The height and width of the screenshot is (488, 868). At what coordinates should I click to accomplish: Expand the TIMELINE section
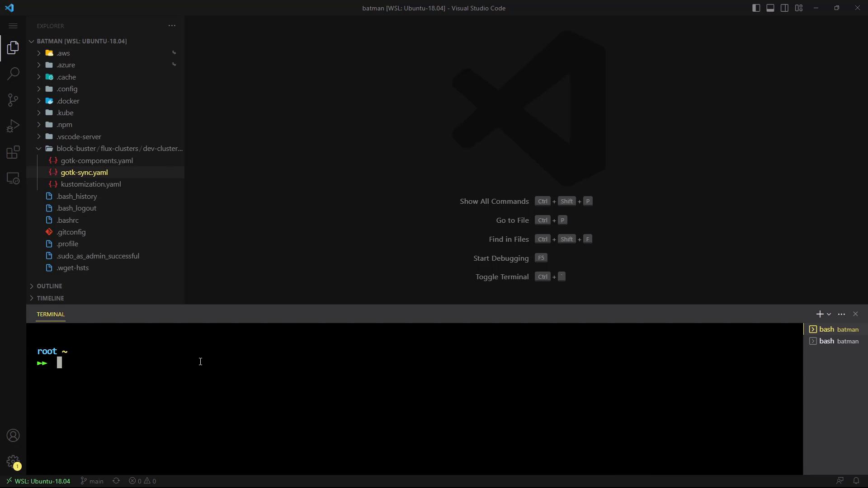click(105, 298)
